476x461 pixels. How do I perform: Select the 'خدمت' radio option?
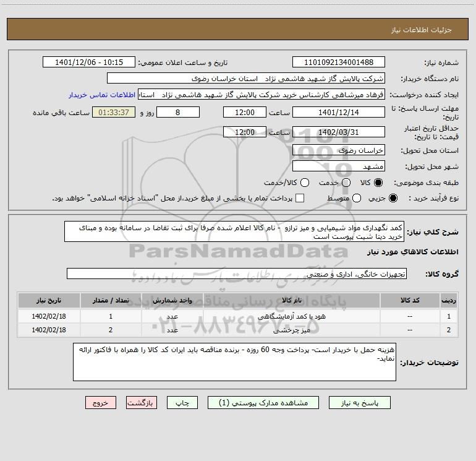pos(346,183)
